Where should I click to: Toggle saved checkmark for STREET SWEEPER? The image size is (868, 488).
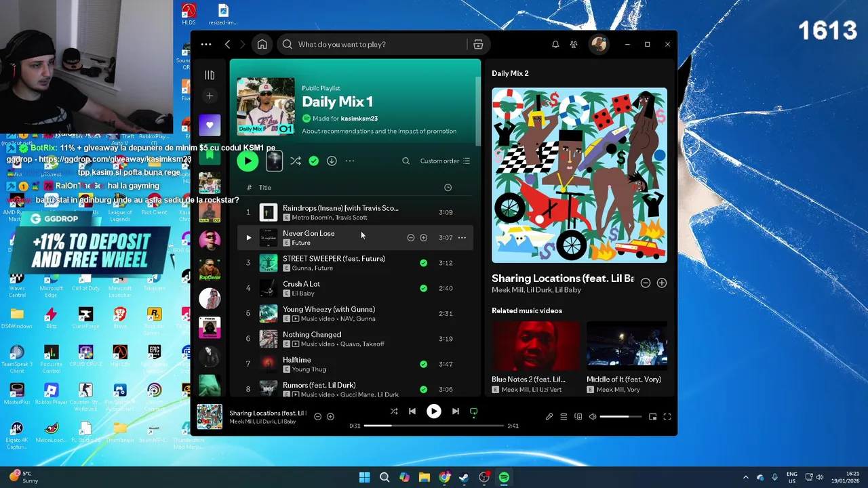click(x=423, y=263)
